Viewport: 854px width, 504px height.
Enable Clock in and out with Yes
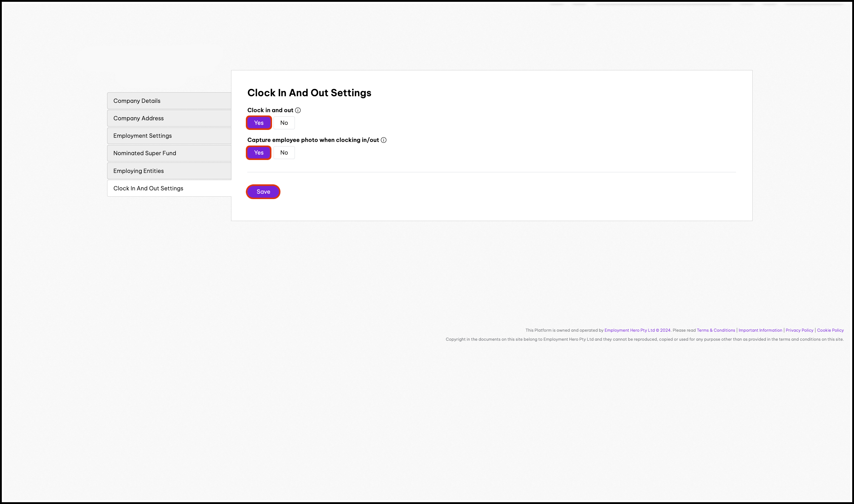tap(258, 123)
